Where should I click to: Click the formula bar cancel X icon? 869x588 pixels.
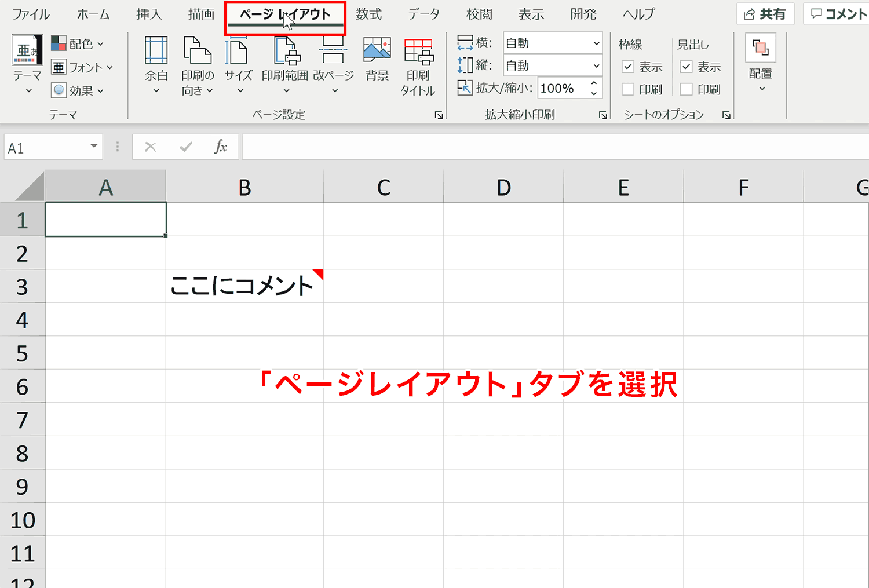click(151, 147)
